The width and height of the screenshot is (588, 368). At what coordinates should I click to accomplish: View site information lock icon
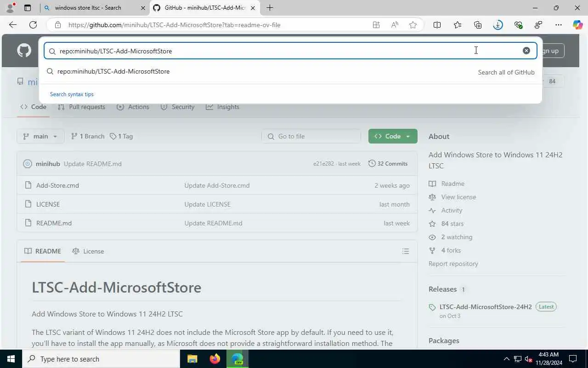(x=57, y=25)
